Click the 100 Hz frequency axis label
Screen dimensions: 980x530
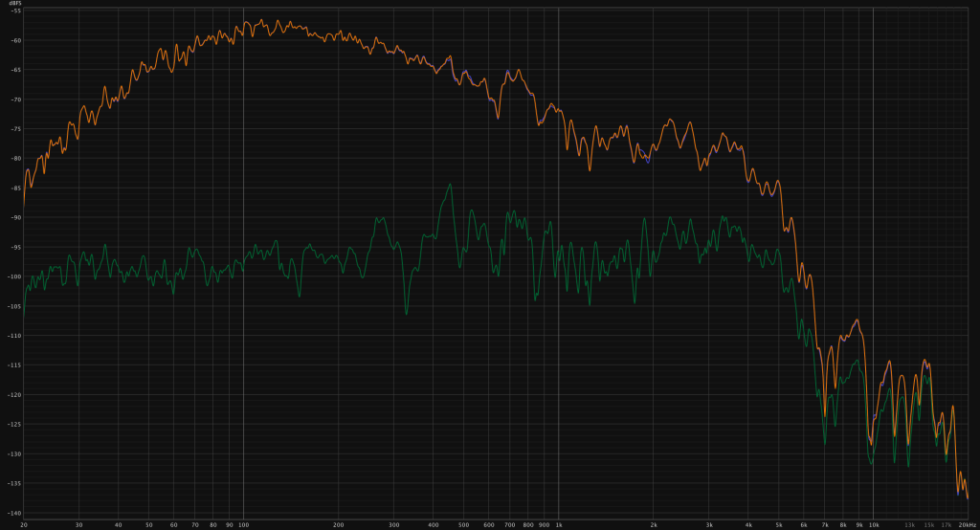tap(243, 524)
